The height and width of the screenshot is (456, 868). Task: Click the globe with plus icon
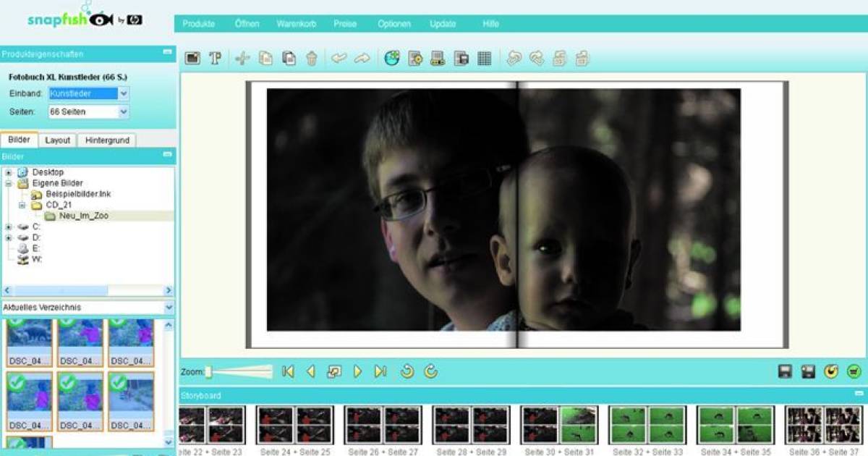tap(391, 59)
